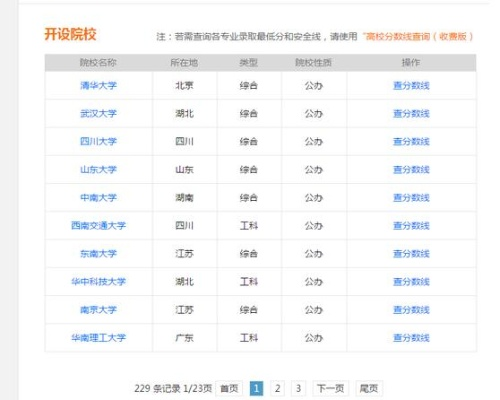Open the 中南大学 school link
500x400 pixels.
pyautogui.click(x=98, y=198)
